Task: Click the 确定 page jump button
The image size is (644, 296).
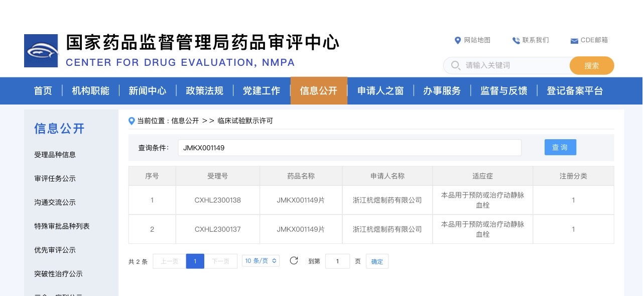Action: tap(377, 261)
